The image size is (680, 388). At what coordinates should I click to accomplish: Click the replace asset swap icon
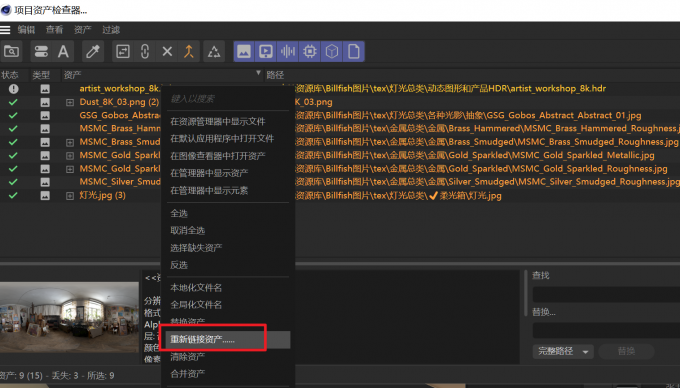[123, 52]
